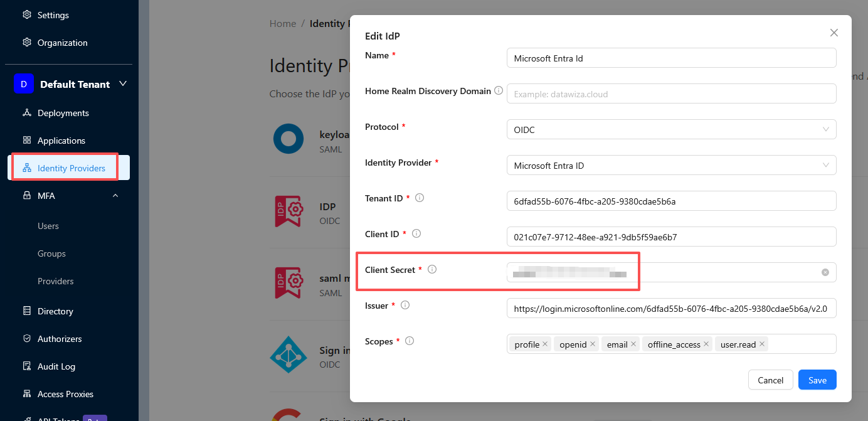868x421 pixels.
Task: Click the Home Realm Discovery Domain field
Action: [x=672, y=94]
